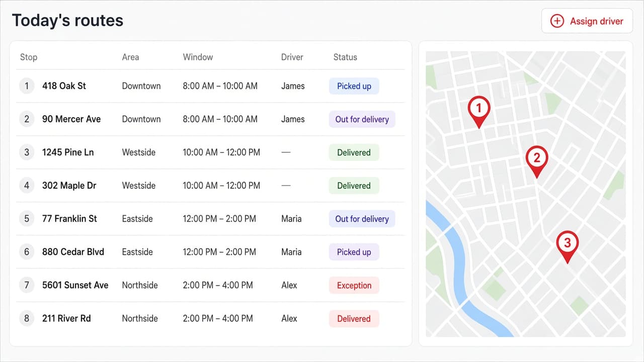Sort by the Stop column header
The width and height of the screenshot is (644, 362).
[29, 57]
